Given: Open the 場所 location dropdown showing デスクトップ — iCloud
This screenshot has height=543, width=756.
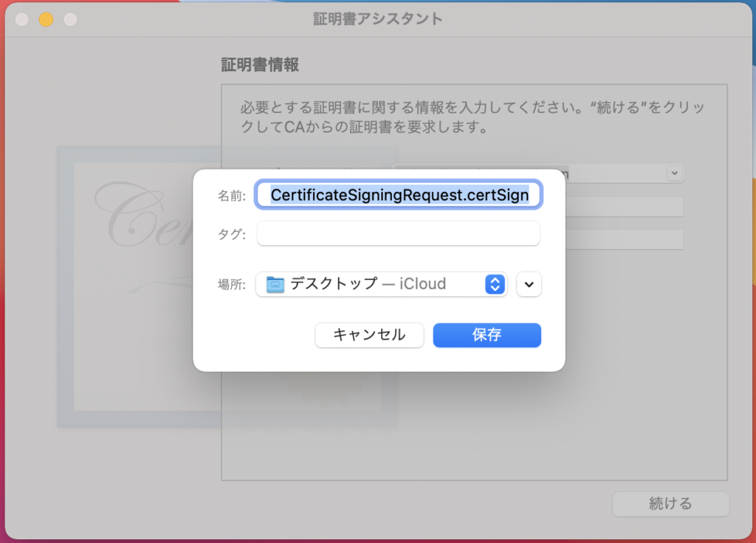Looking at the screenshot, I should point(380,284).
